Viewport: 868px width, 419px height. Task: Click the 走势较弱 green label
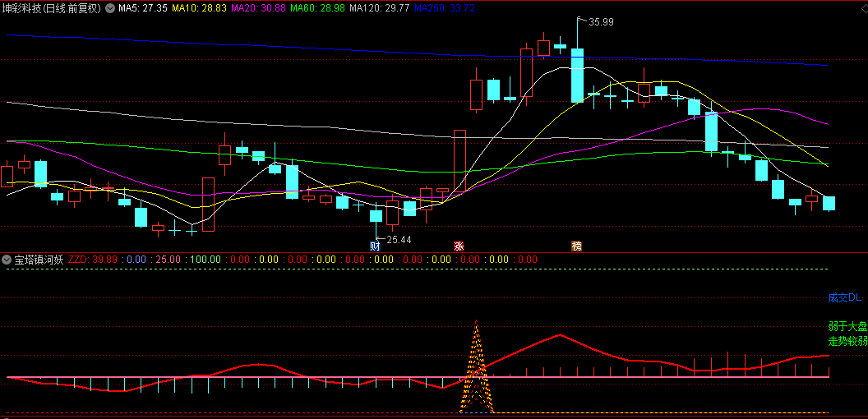pyautogui.click(x=847, y=341)
